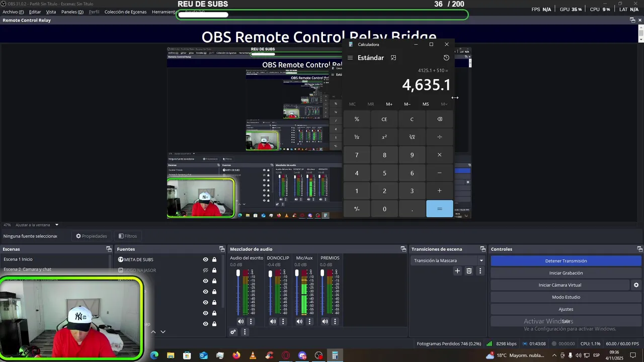Image resolution: width=644 pixels, height=362 pixels.
Task: Open the Vista menu
Action: tap(51, 12)
